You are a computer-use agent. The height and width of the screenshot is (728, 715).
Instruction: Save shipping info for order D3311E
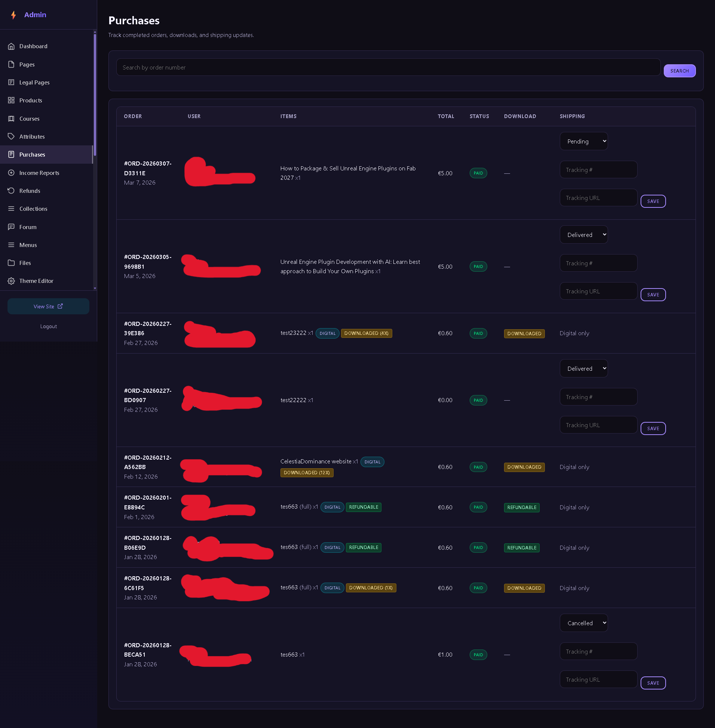tap(653, 201)
